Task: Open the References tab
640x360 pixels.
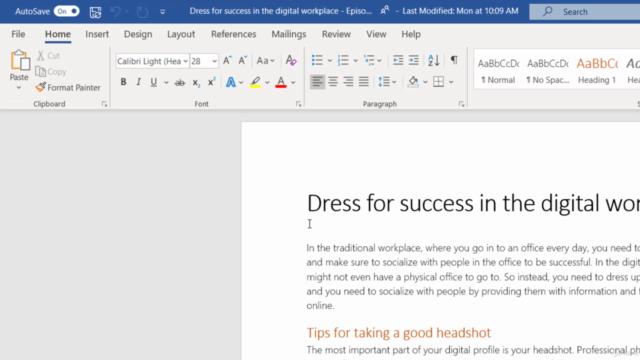Action: click(x=233, y=34)
